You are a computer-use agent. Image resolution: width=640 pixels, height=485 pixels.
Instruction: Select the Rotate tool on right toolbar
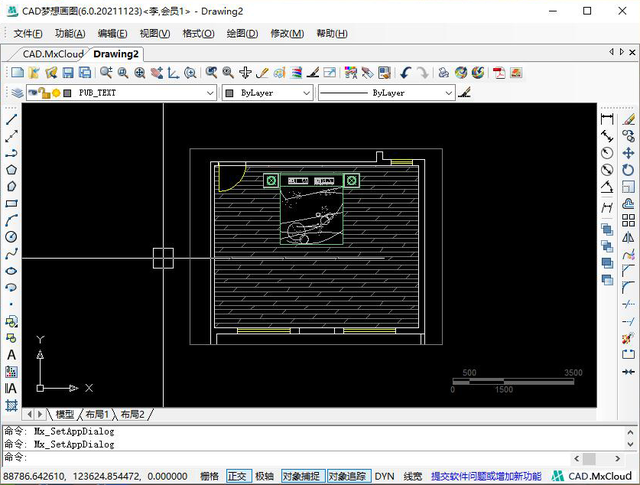[628, 170]
